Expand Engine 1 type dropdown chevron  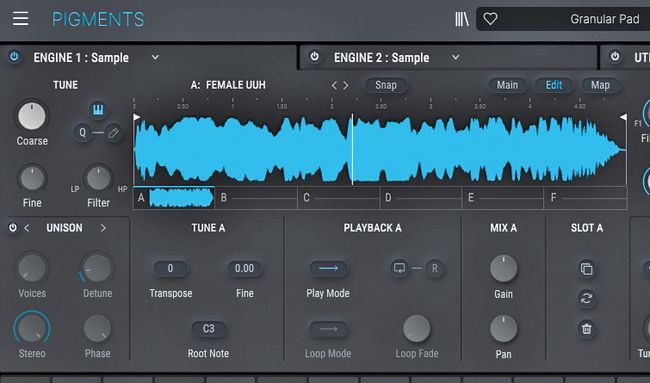(x=155, y=57)
